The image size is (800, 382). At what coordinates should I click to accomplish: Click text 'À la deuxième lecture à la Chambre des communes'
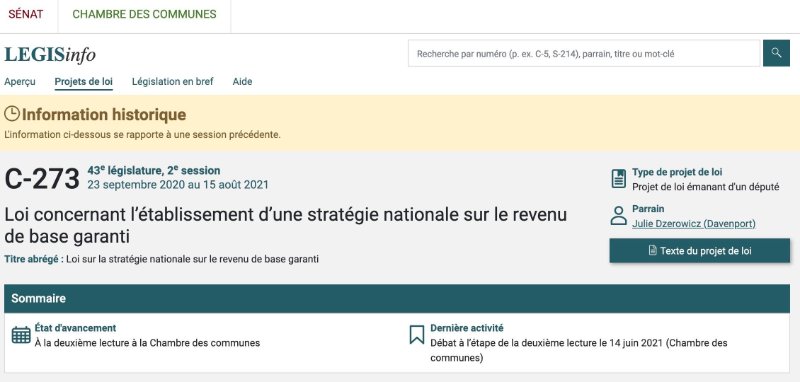(147, 343)
